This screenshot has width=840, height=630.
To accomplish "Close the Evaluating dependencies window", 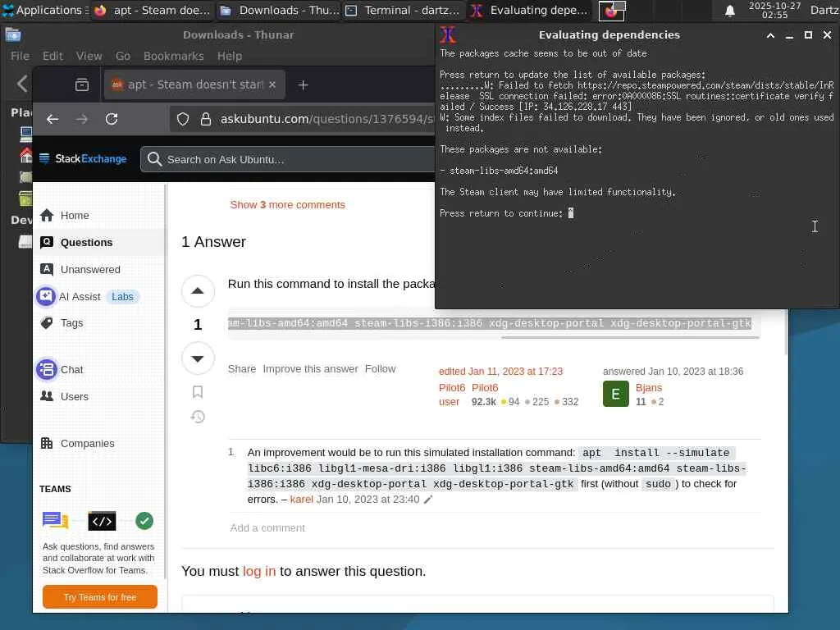I will 827,34.
